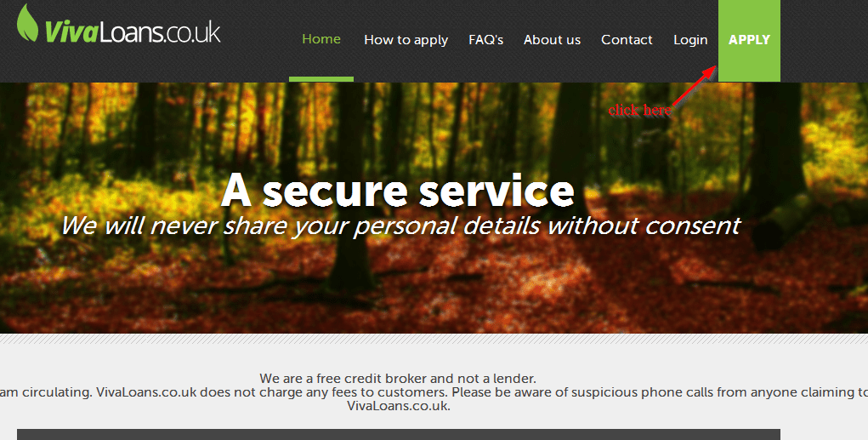Select the Login link
Screen dimensions: 868x440
690,40
